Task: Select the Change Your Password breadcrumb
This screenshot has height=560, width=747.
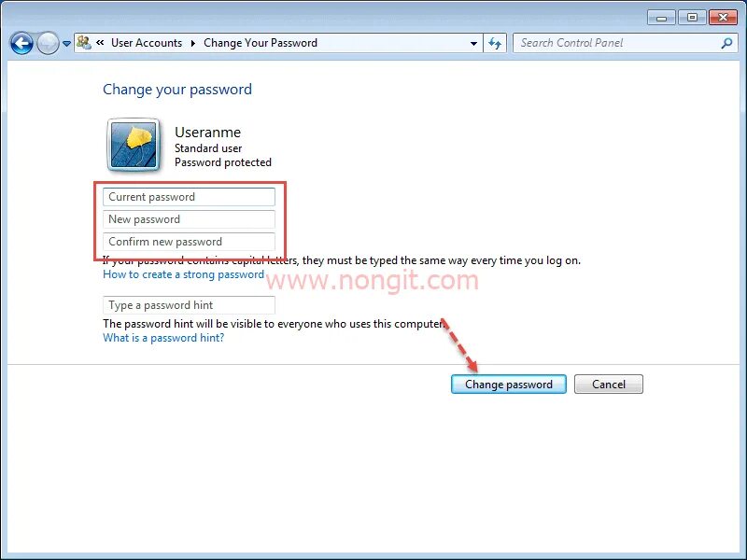Action: 261,43
